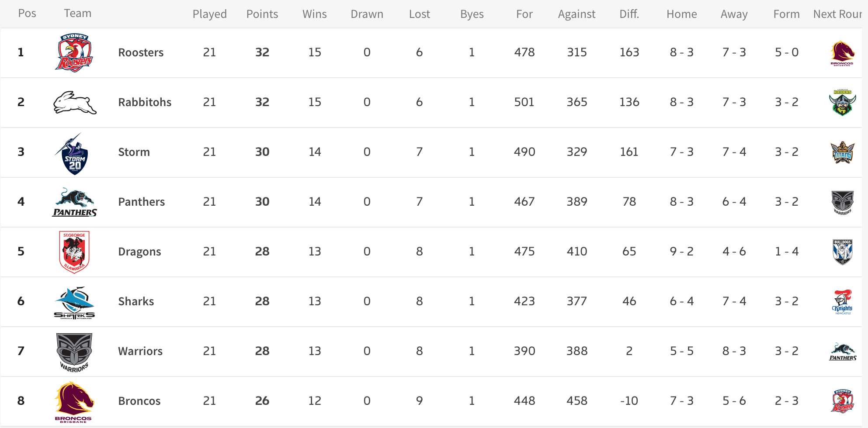Click the Panthers logo in row 4

coord(75,203)
